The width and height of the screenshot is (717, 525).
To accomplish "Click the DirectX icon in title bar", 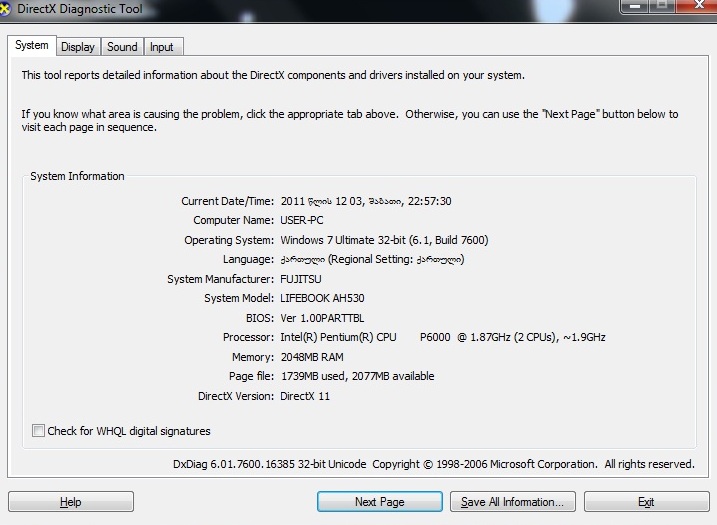I will [x=4, y=8].
